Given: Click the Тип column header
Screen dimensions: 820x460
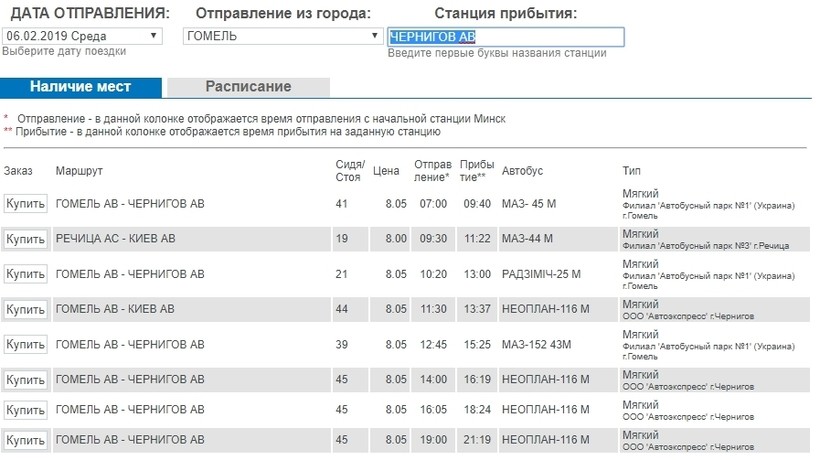Looking at the screenshot, I should [631, 171].
